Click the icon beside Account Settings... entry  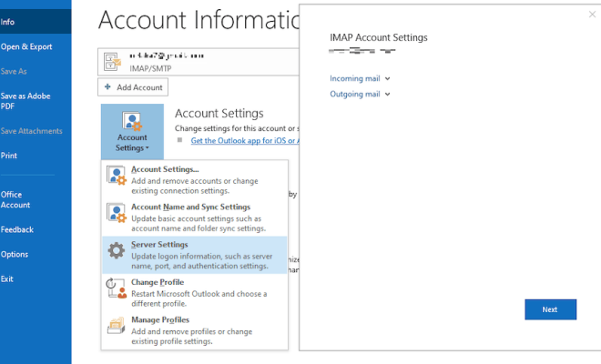click(117, 176)
